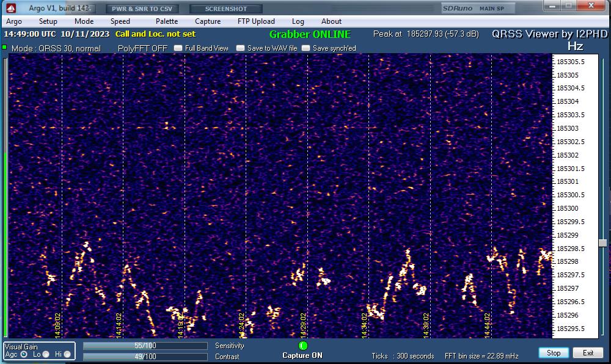Open the Palette menu

tap(167, 21)
